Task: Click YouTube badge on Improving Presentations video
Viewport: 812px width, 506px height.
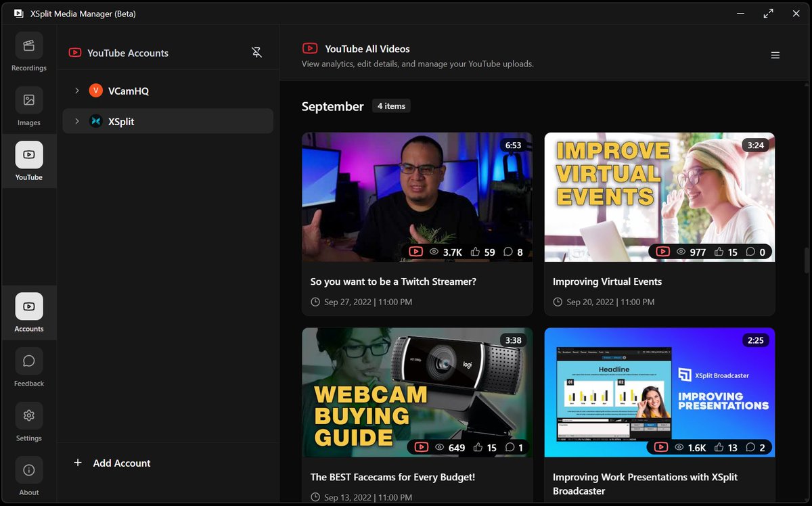Action: point(660,447)
